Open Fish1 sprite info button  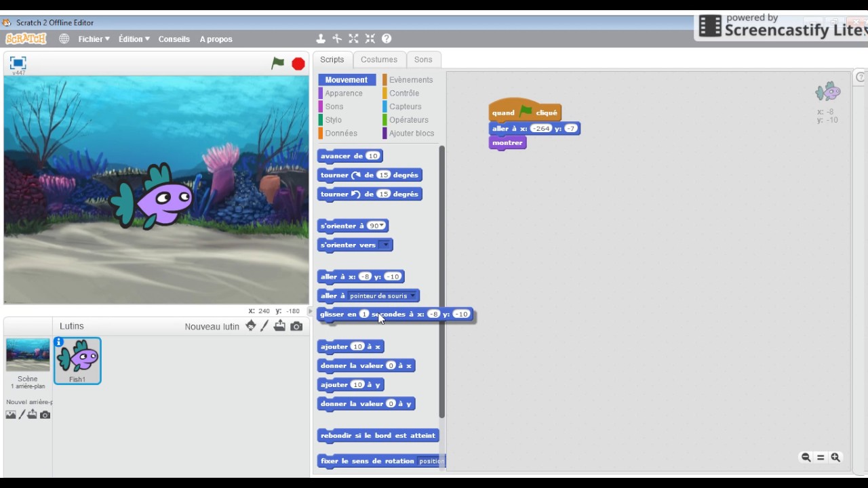pyautogui.click(x=59, y=342)
